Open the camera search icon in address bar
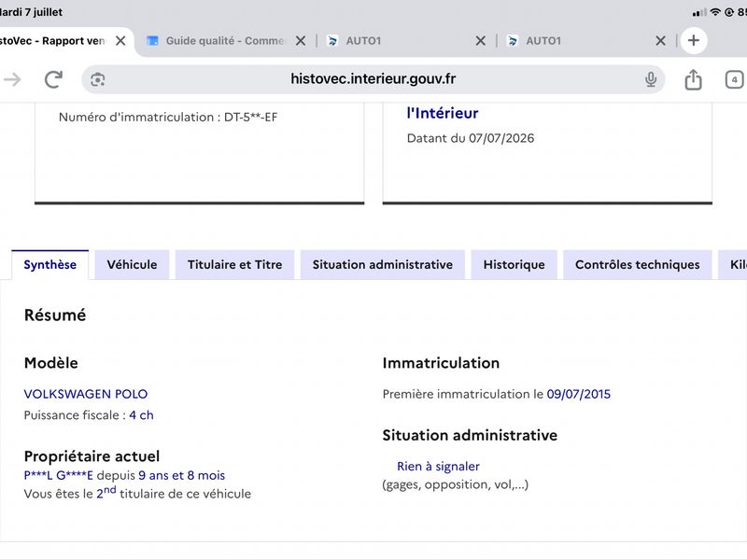This screenshot has width=747, height=560. (x=98, y=79)
